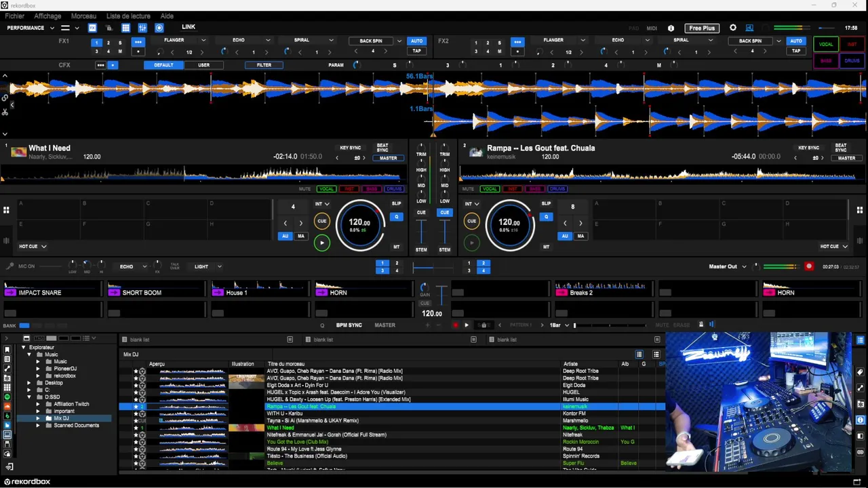Toggle deck 1 VOCAL stem mute
Viewport: 868px width, 488px height.
click(x=327, y=189)
